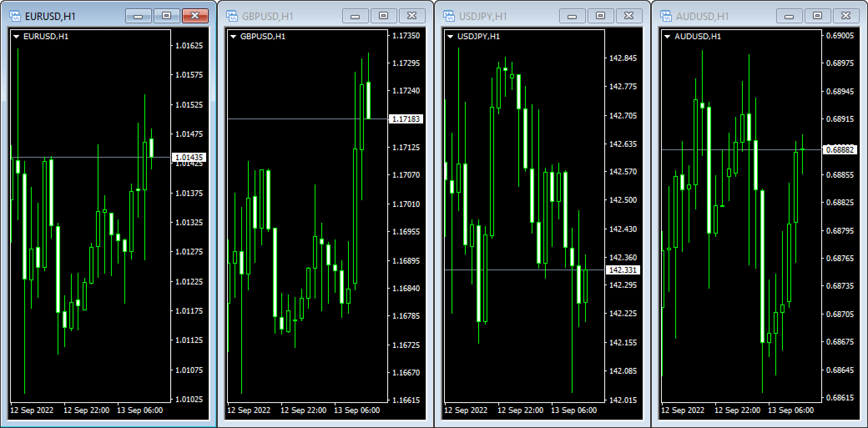The height and width of the screenshot is (428, 868).
Task: Minimize the EURUSD,H1 window
Action: point(138,16)
